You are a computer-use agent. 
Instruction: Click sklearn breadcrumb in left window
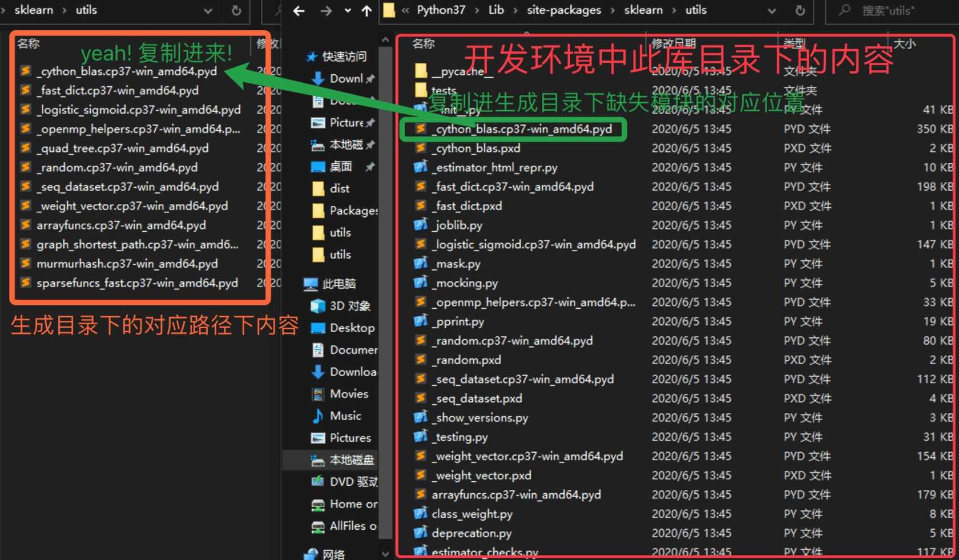[x=34, y=10]
